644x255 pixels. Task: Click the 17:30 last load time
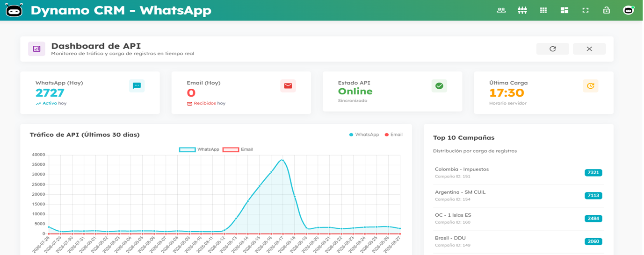click(x=507, y=92)
